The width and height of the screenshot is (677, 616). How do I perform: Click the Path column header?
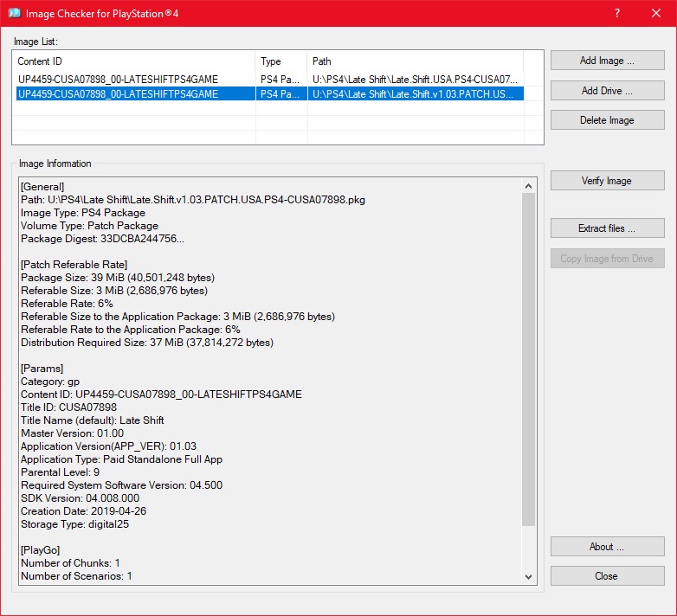[x=416, y=61]
